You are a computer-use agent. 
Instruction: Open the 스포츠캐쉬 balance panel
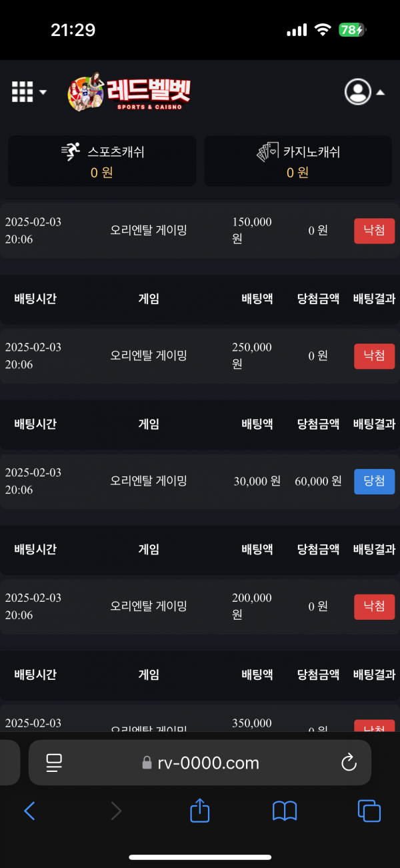pyautogui.click(x=102, y=161)
